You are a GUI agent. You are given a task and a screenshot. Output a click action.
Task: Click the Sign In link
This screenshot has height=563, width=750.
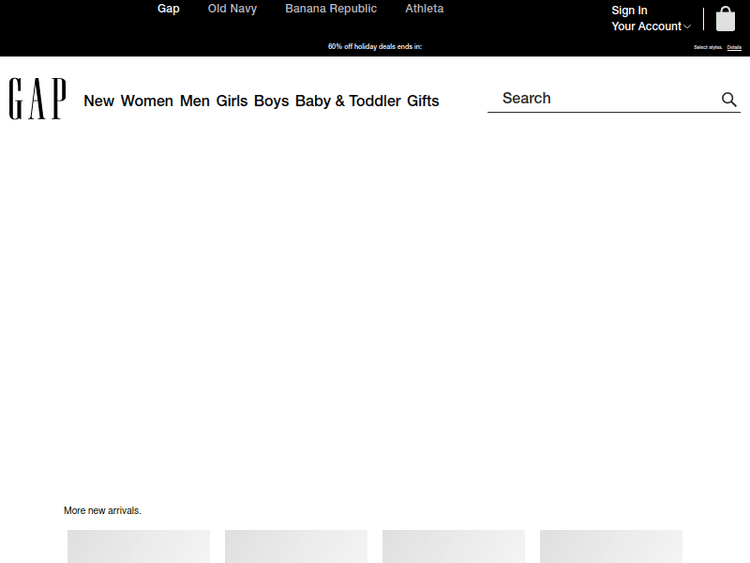[x=629, y=11]
